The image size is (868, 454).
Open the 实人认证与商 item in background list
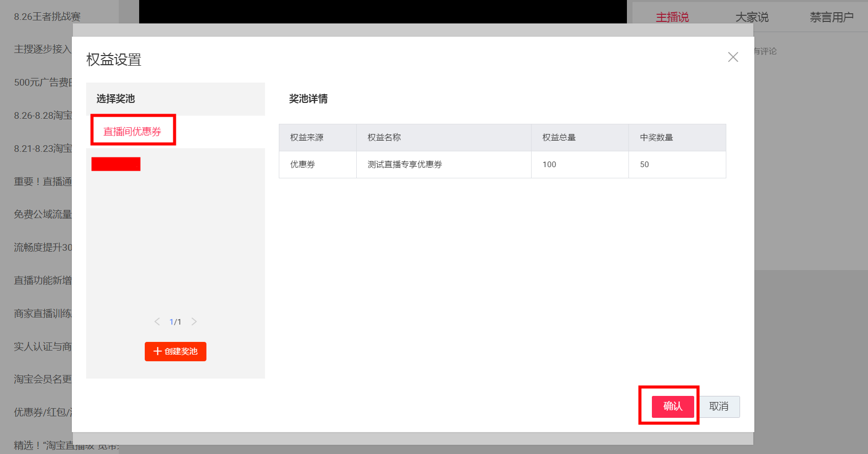[x=43, y=346]
